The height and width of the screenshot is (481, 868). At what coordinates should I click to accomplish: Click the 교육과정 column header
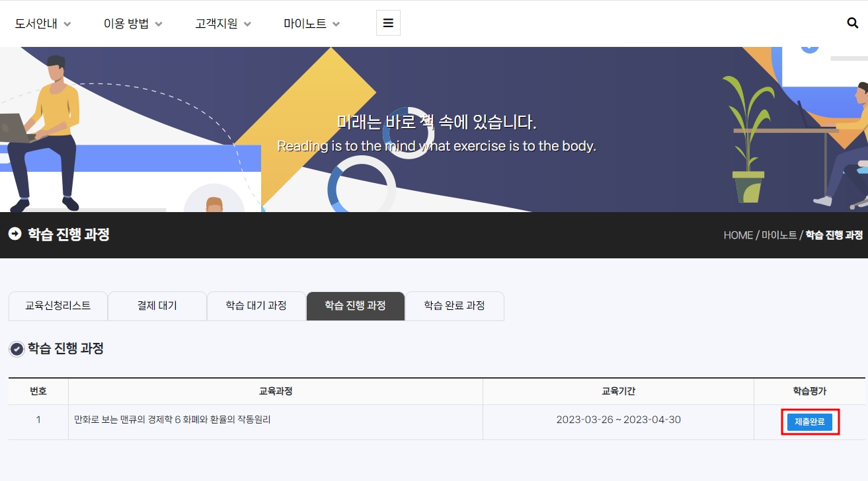276,391
